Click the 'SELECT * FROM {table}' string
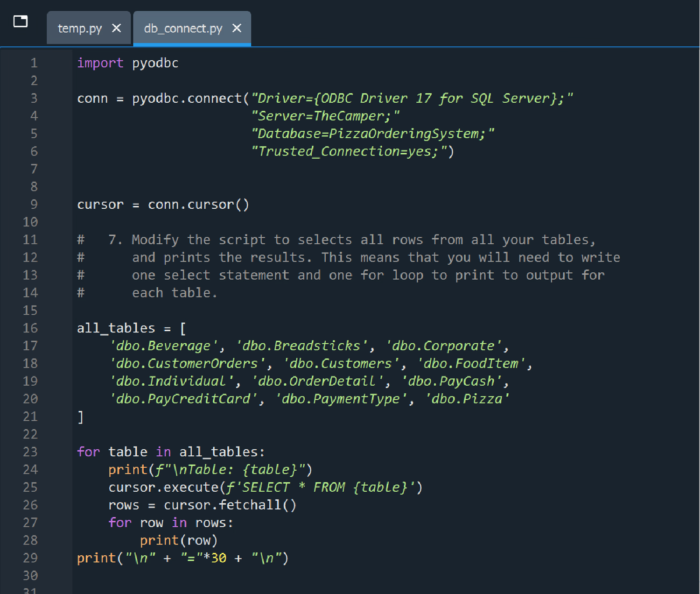Screen dimensions: 700x594 [320, 488]
